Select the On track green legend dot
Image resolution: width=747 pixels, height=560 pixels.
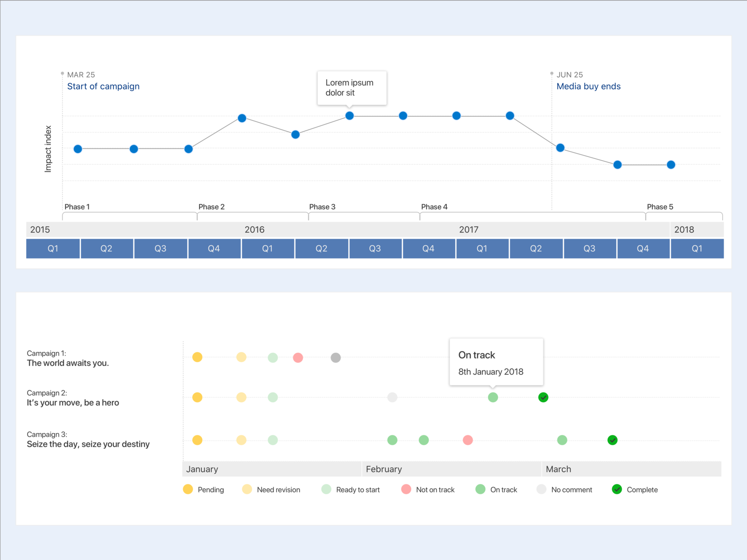480,490
